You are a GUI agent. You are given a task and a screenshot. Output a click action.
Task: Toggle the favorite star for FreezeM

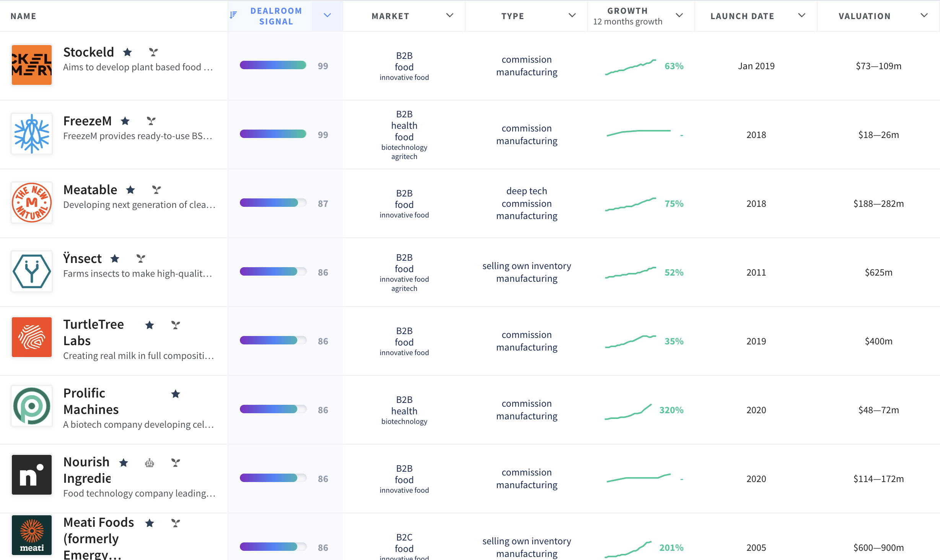click(x=125, y=121)
